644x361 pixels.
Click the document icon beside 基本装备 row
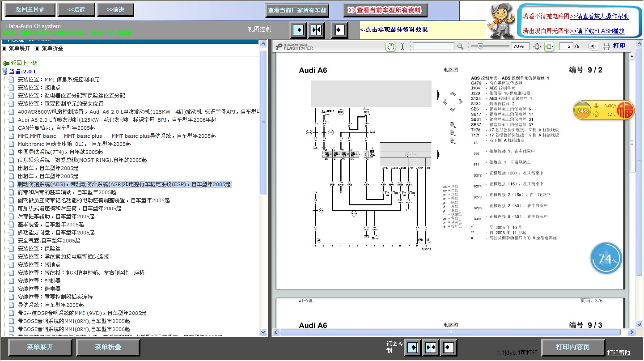pyautogui.click(x=12, y=225)
